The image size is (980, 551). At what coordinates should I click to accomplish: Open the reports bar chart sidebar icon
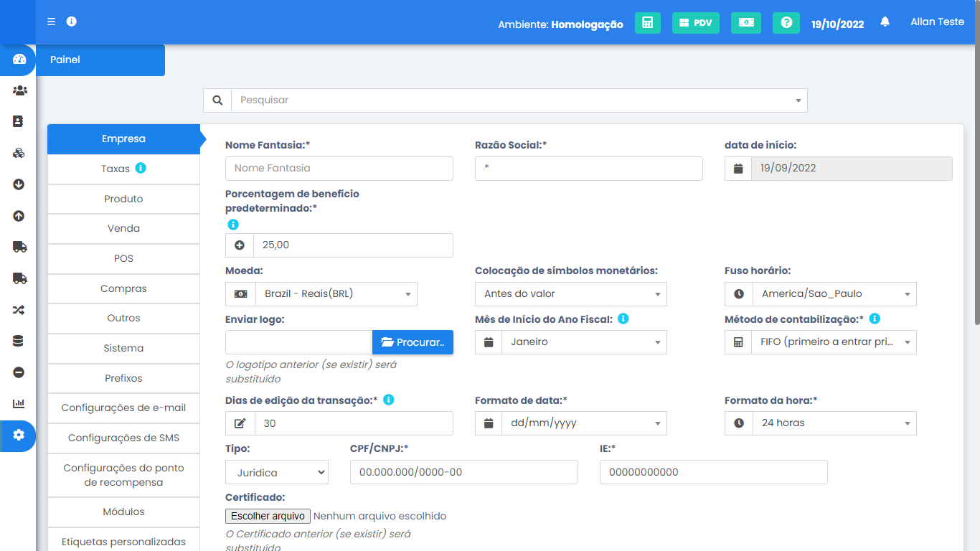pos(19,404)
